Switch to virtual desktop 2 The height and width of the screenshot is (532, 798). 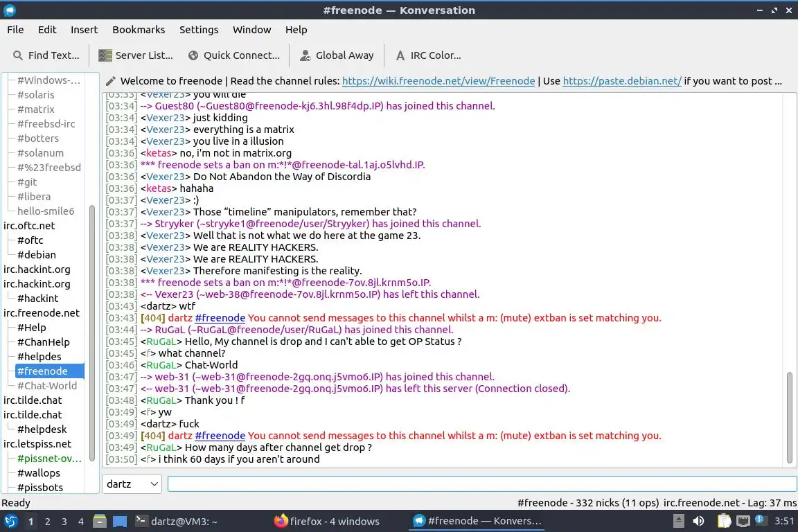[47, 522]
